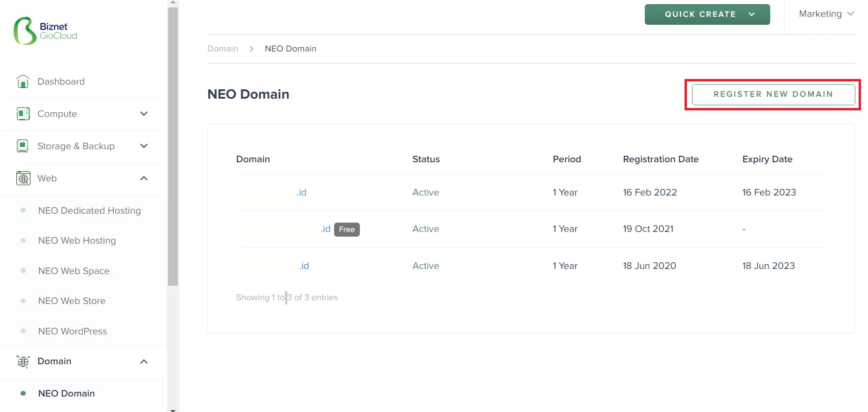Screen dimensions: 868x412
Task: Open the Quick Create dropdown
Action: click(x=707, y=14)
